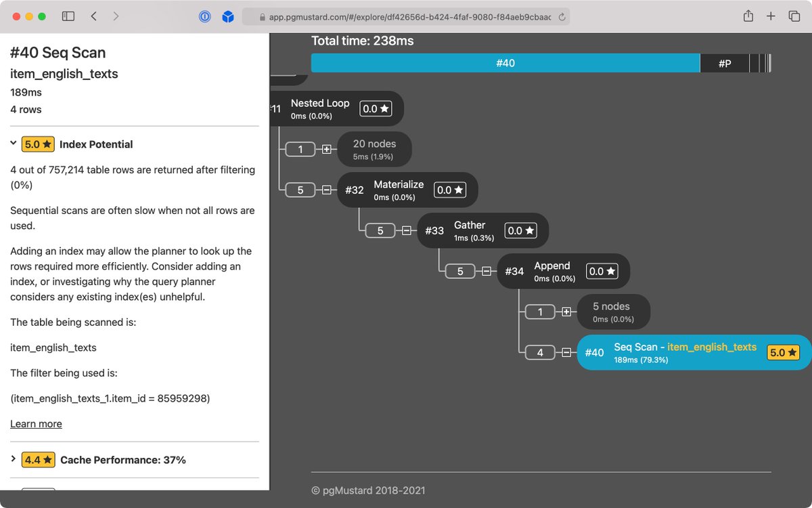This screenshot has width=812, height=508.
Task: Click the #P segment in timing bar
Action: click(725, 63)
